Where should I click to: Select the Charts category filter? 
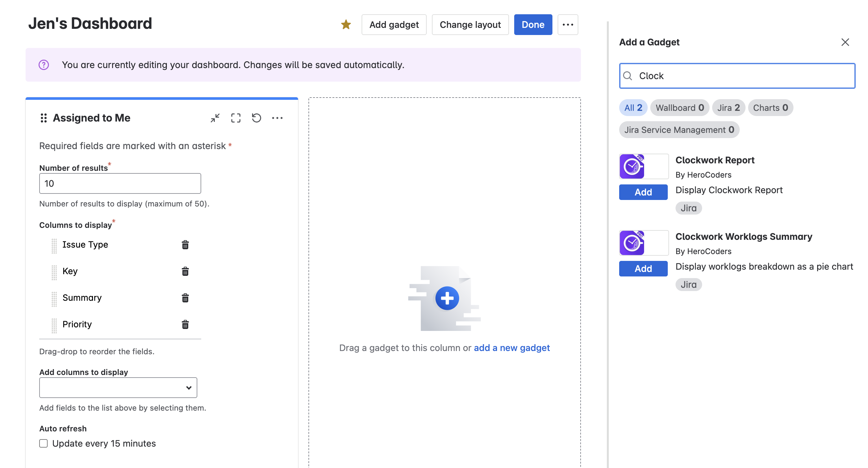[770, 108]
